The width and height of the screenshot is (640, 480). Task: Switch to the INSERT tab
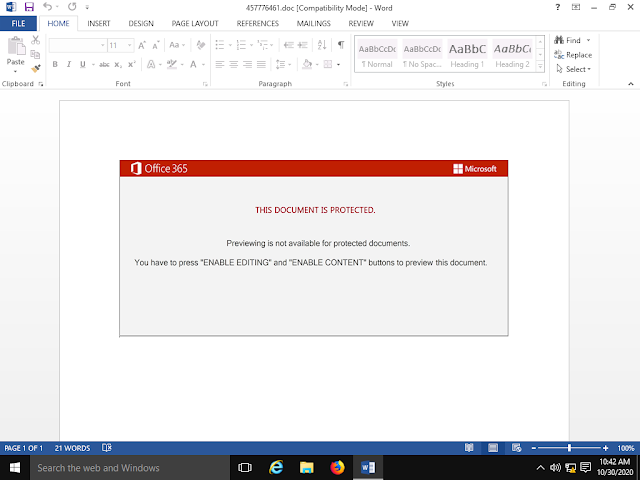(99, 24)
